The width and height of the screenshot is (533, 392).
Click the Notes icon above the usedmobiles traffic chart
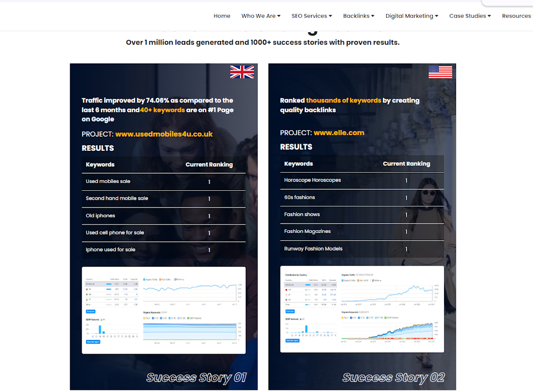coord(176,279)
